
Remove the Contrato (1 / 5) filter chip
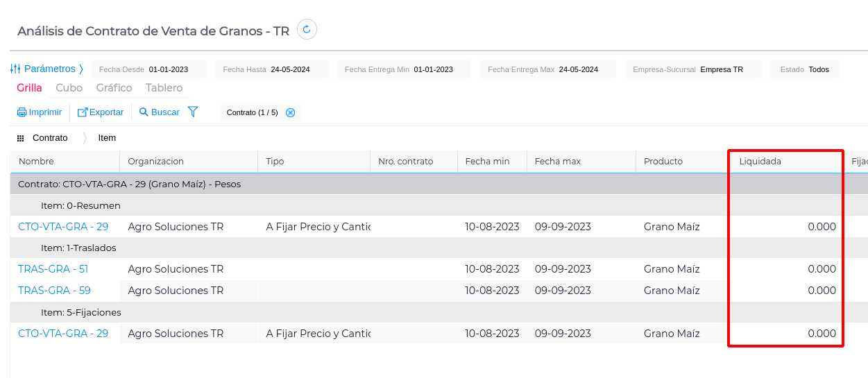click(291, 112)
